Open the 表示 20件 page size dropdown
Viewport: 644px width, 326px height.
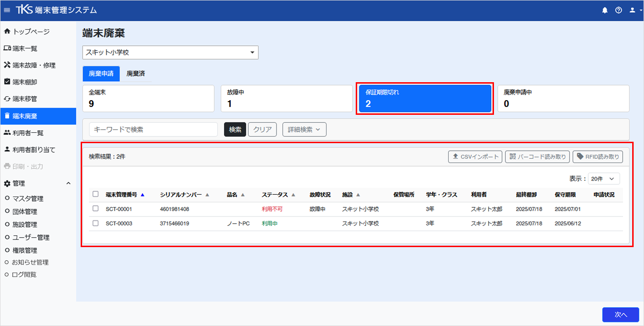[x=604, y=179]
